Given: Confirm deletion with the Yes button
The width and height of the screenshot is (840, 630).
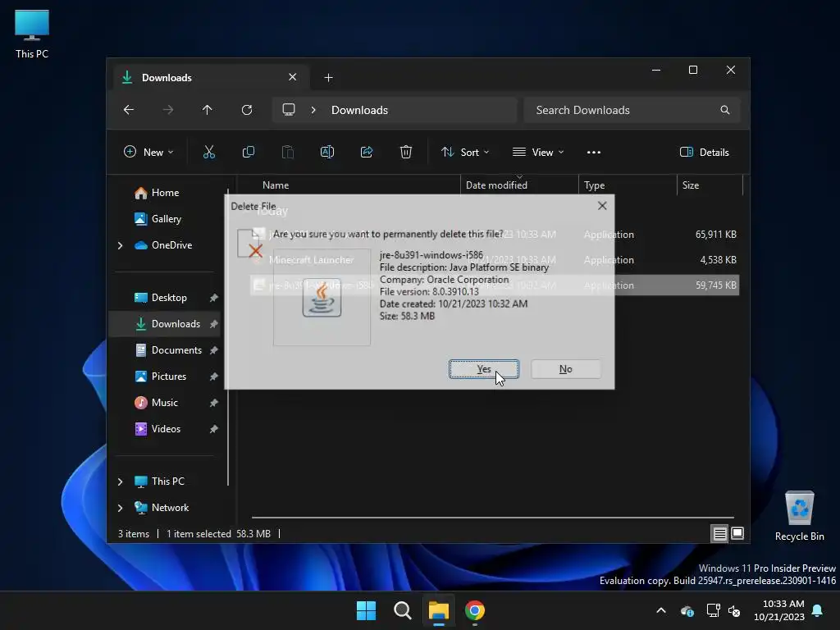Looking at the screenshot, I should pyautogui.click(x=484, y=369).
